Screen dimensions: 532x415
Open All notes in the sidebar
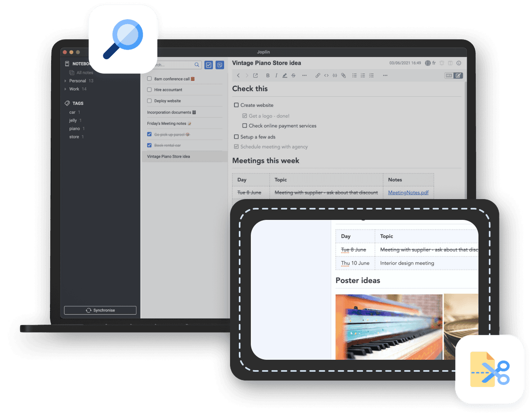(x=84, y=71)
